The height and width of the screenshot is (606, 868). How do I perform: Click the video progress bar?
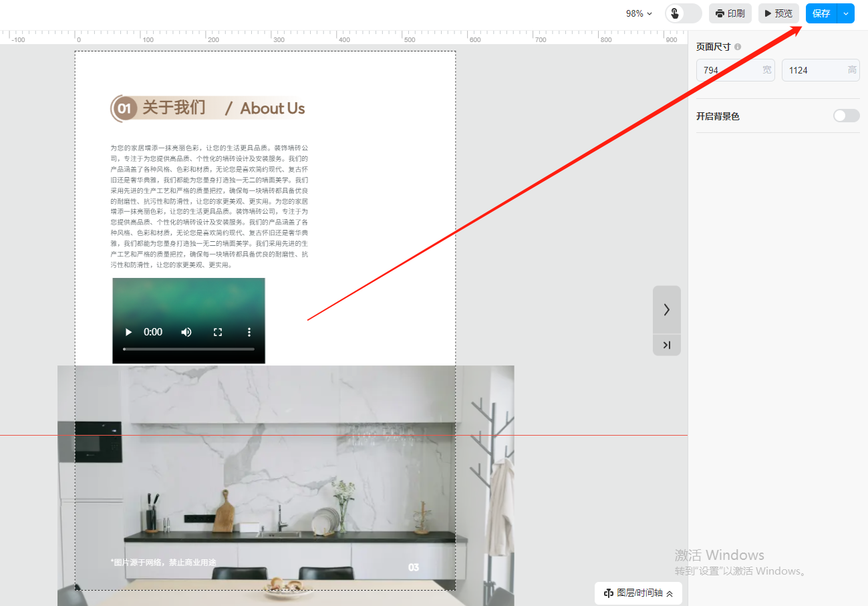(188, 349)
